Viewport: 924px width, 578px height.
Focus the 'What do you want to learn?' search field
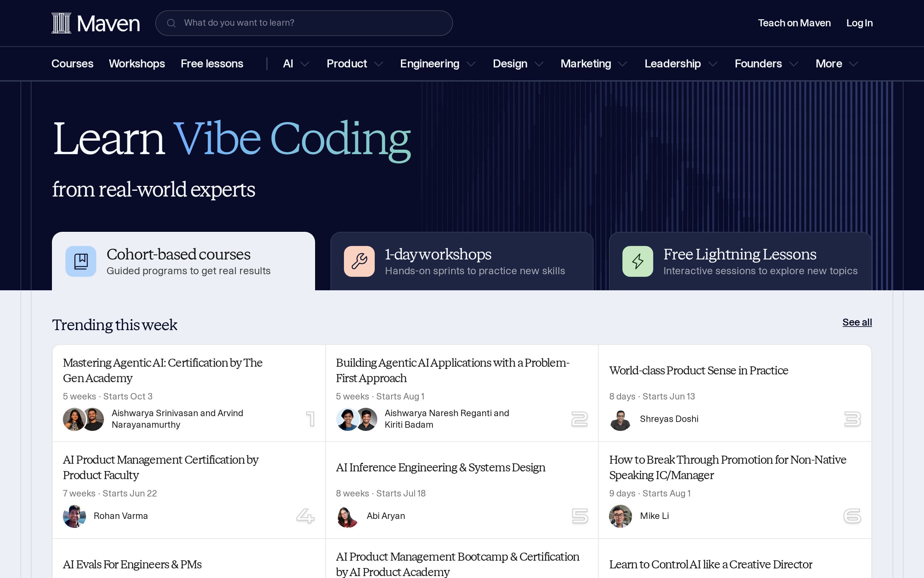[304, 23]
